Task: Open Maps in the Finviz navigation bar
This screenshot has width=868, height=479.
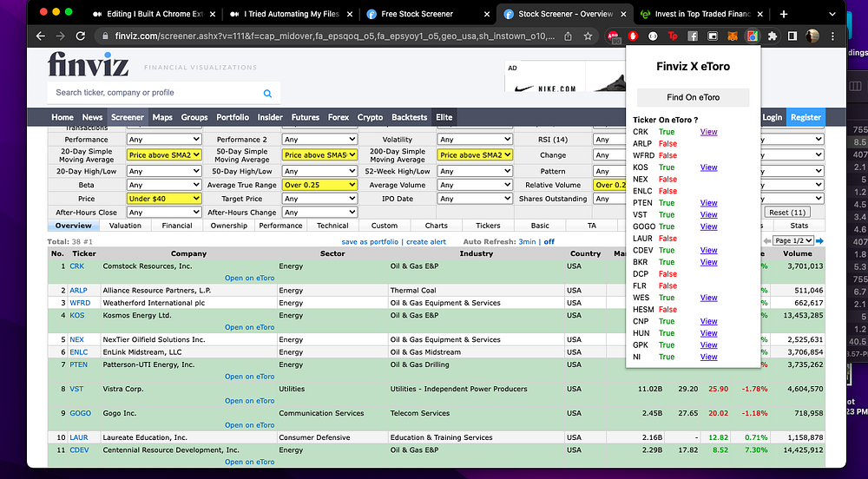Action: point(162,117)
